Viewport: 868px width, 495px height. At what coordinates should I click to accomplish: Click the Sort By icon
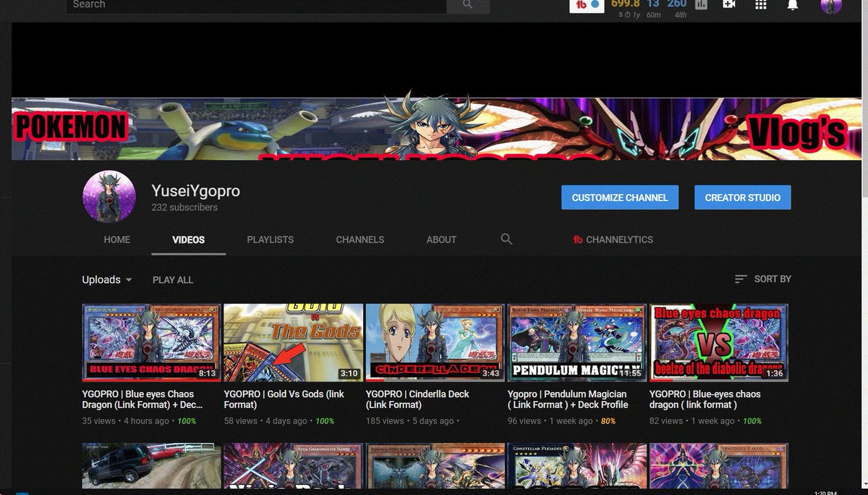tap(741, 279)
